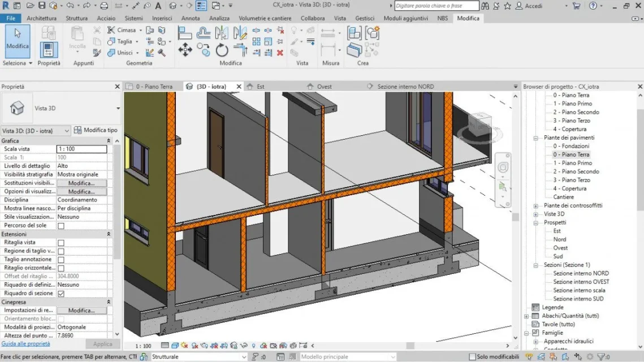This screenshot has width=644, height=362.
Task: Uncheck the Riquadro di sezione checkbox
Action: click(61, 294)
